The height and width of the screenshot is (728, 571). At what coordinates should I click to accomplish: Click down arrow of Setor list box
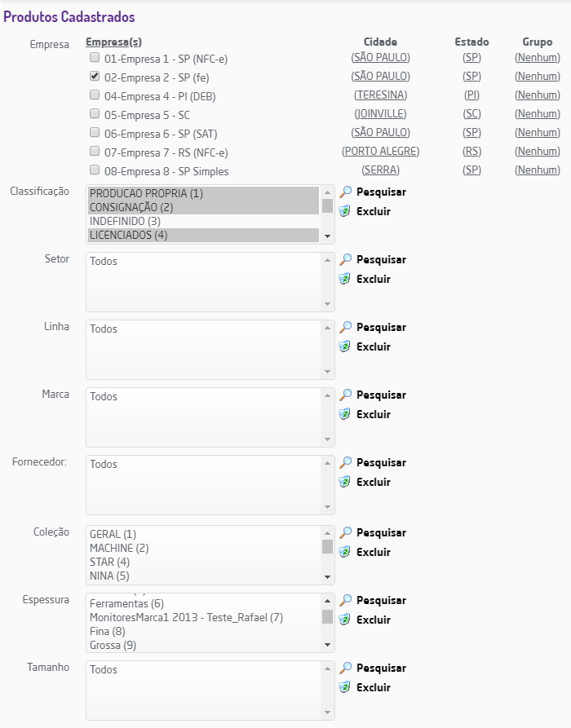click(328, 304)
